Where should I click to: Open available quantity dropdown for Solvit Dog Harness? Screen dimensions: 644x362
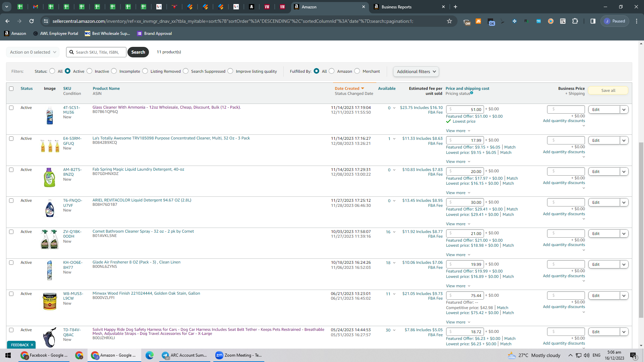click(394, 330)
